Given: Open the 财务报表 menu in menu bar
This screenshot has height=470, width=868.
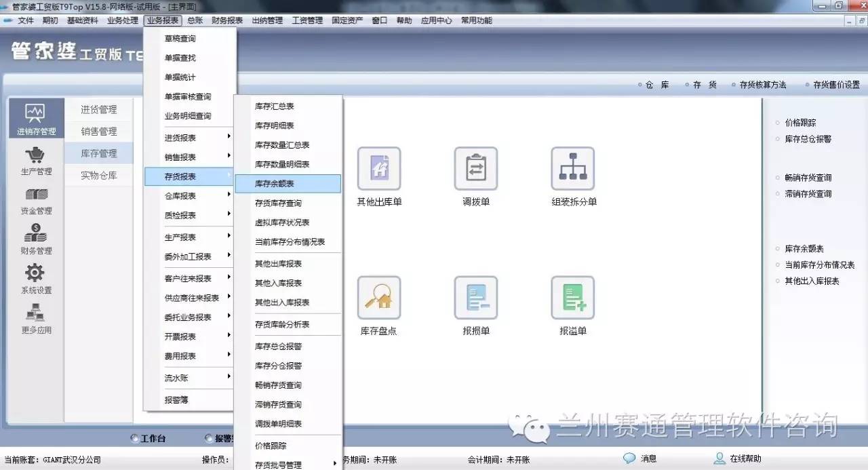Looking at the screenshot, I should click(x=227, y=20).
